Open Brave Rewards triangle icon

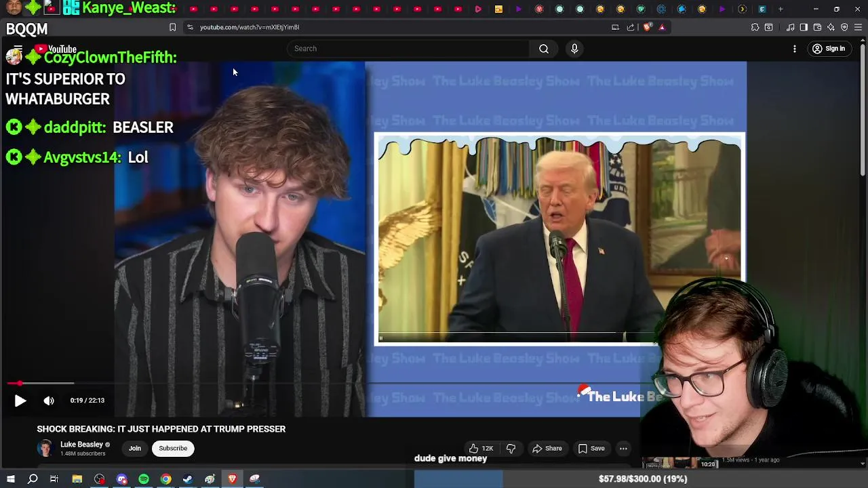click(662, 27)
